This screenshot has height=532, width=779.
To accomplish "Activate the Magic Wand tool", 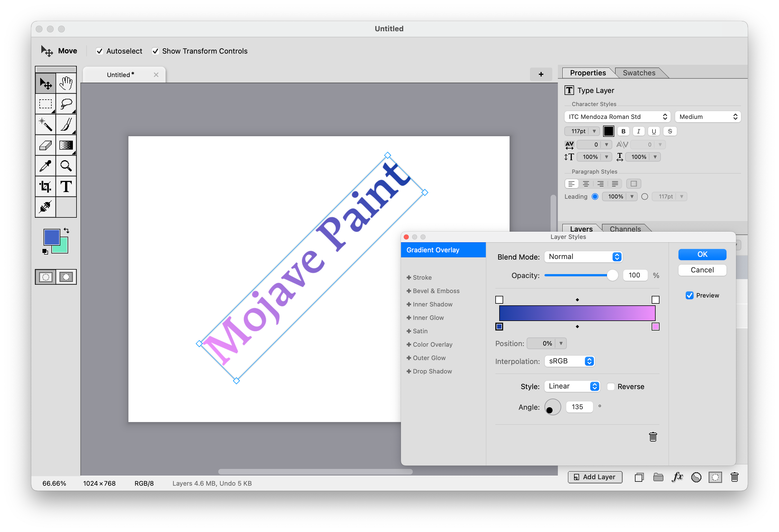I will [46, 124].
